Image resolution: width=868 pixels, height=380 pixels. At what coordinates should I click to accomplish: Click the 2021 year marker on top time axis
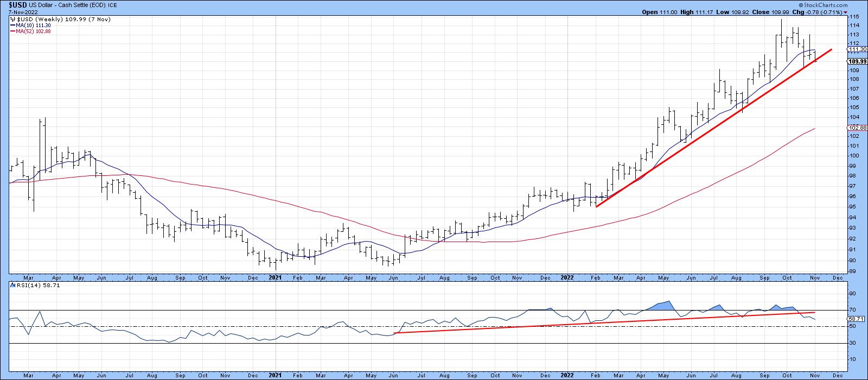pos(275,277)
